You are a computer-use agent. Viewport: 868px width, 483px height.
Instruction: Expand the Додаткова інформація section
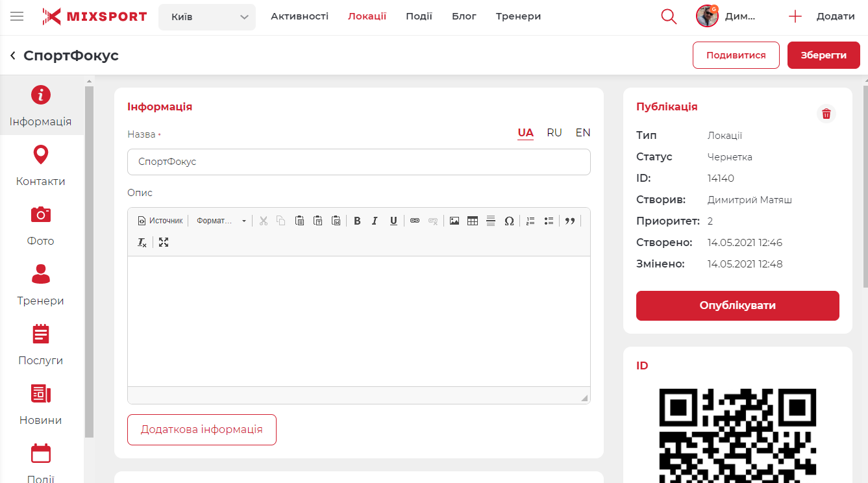[x=202, y=430]
